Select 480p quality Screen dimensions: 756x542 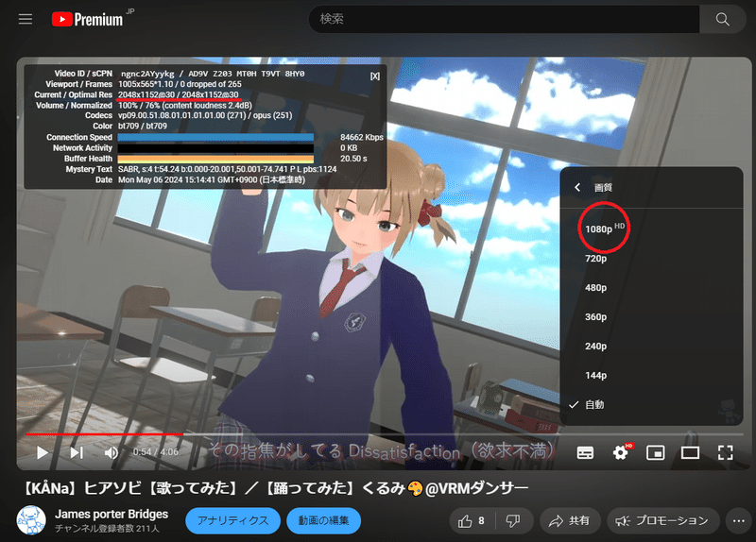(651, 288)
